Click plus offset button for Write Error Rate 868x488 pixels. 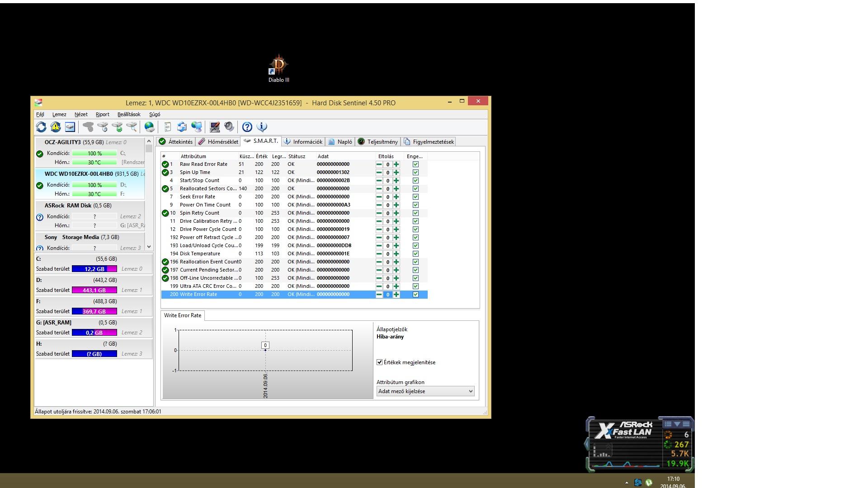[396, 295]
